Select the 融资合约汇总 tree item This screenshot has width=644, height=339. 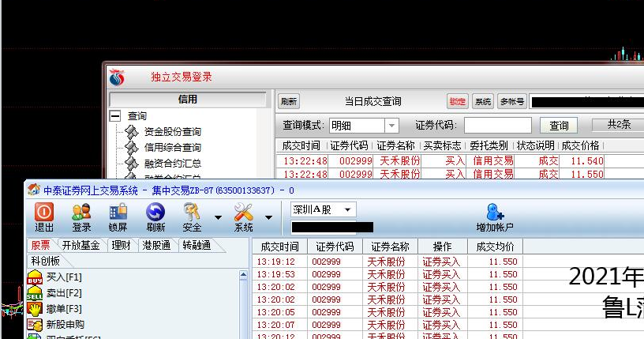pyautogui.click(x=173, y=164)
